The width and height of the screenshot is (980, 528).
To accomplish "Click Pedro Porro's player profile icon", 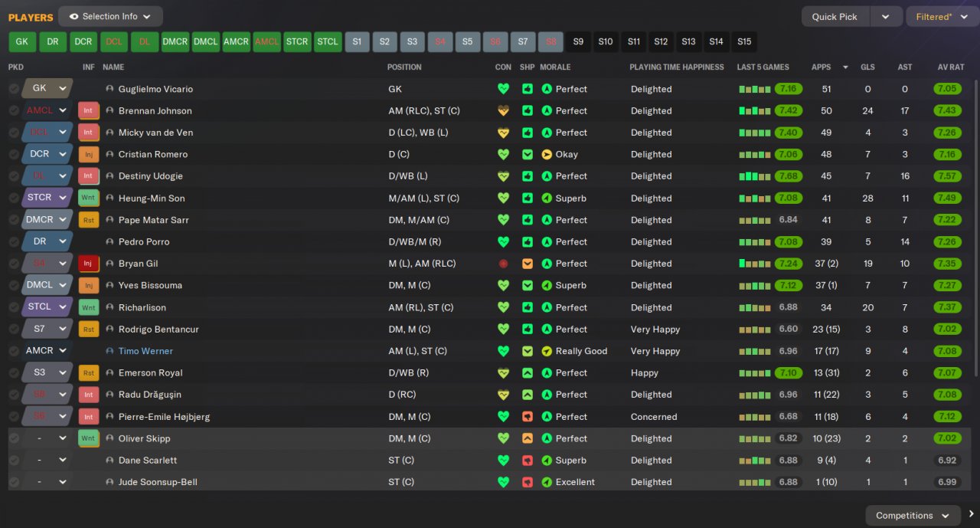I will point(109,242).
